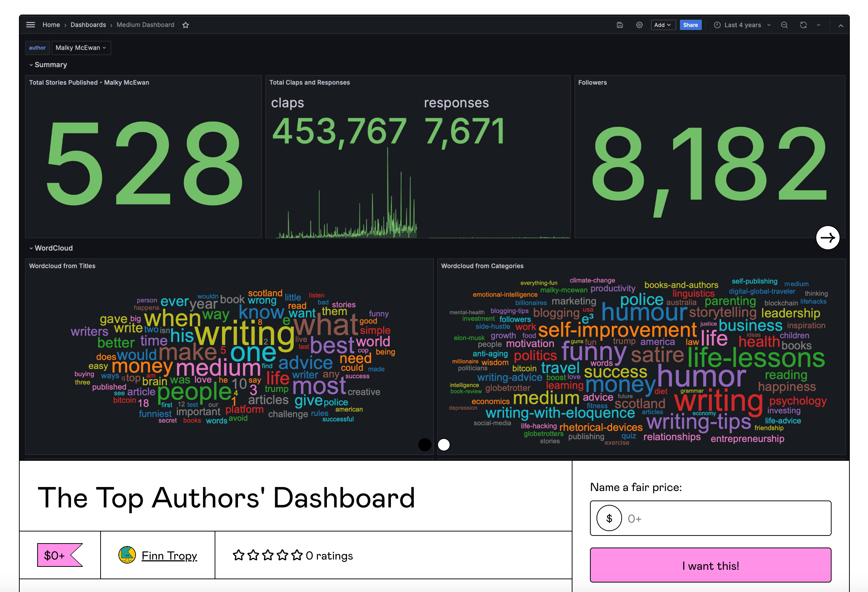868x592 pixels.
Task: Click the Share button
Action: tap(691, 25)
